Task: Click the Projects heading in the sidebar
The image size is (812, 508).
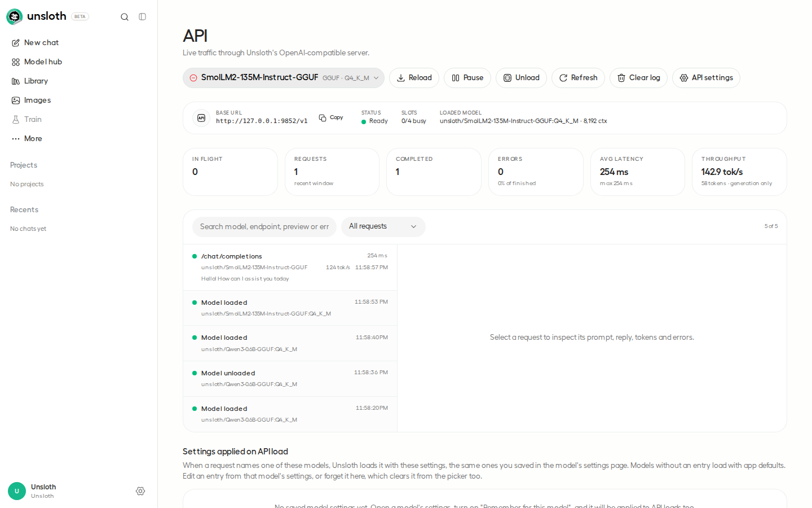Action: coord(24,165)
